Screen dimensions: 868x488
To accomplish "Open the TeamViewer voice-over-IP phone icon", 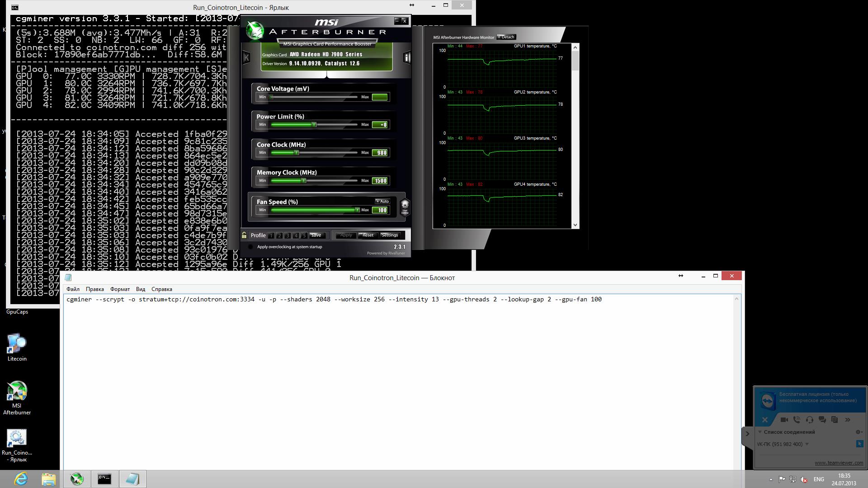I will point(797,420).
